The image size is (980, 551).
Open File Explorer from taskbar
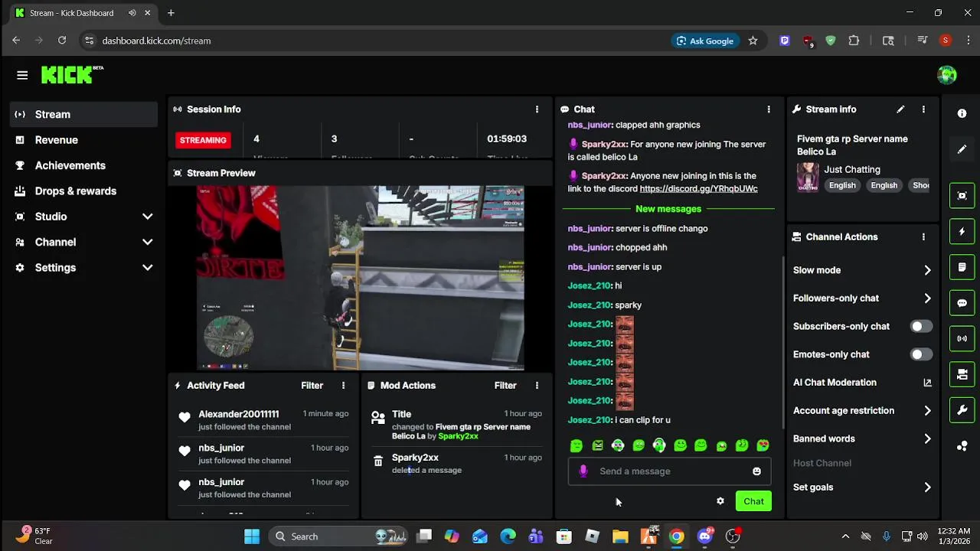pyautogui.click(x=620, y=536)
